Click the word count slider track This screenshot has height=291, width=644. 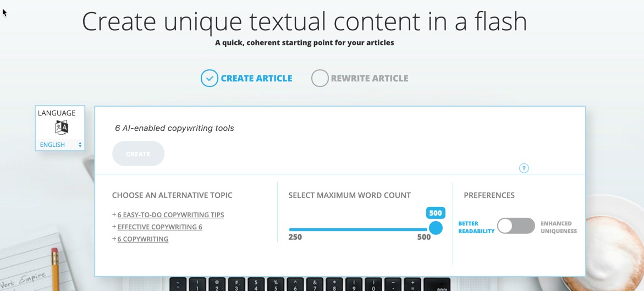point(358,229)
